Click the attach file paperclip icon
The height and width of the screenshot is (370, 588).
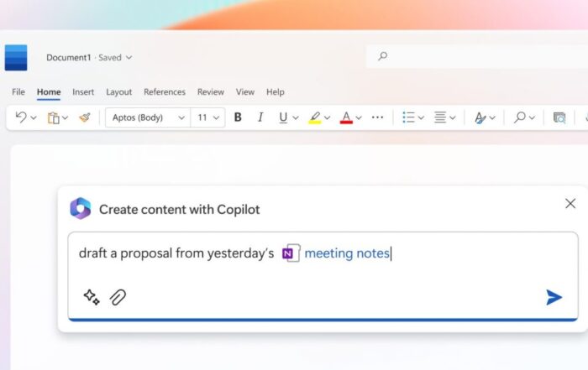[x=118, y=298]
